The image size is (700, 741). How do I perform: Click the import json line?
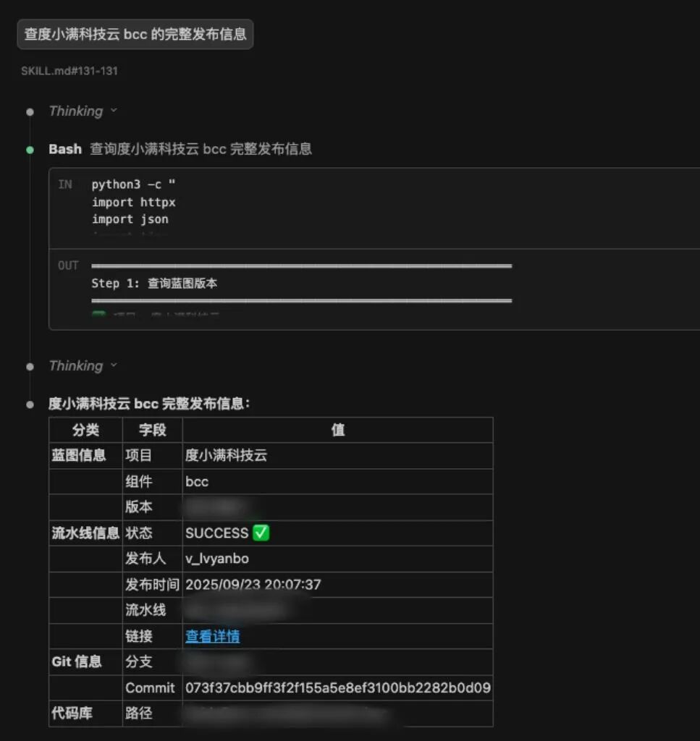pos(130,219)
